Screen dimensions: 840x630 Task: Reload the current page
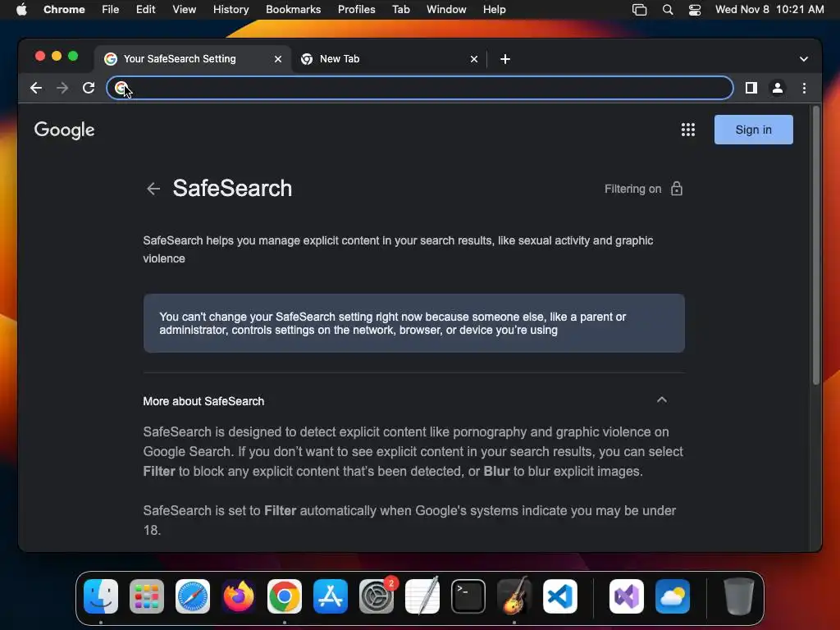tap(89, 88)
